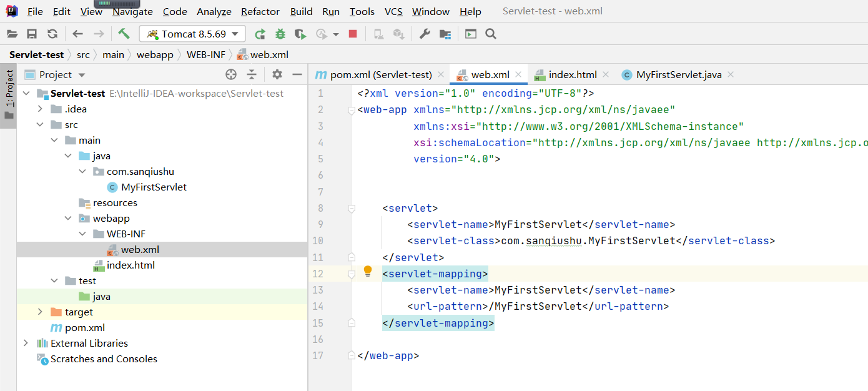Open Project Structure folder icon
The image size is (868, 391).
coord(445,34)
